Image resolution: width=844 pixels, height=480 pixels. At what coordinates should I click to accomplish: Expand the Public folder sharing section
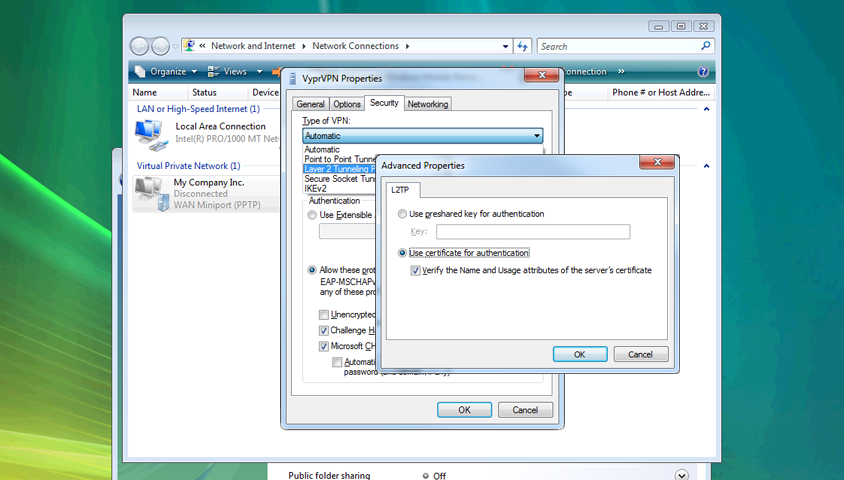click(x=682, y=475)
